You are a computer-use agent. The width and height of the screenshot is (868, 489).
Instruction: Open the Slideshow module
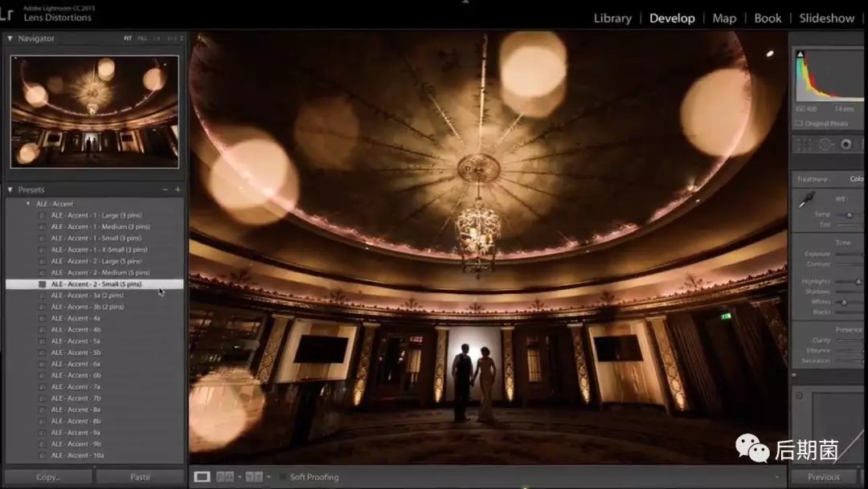826,18
